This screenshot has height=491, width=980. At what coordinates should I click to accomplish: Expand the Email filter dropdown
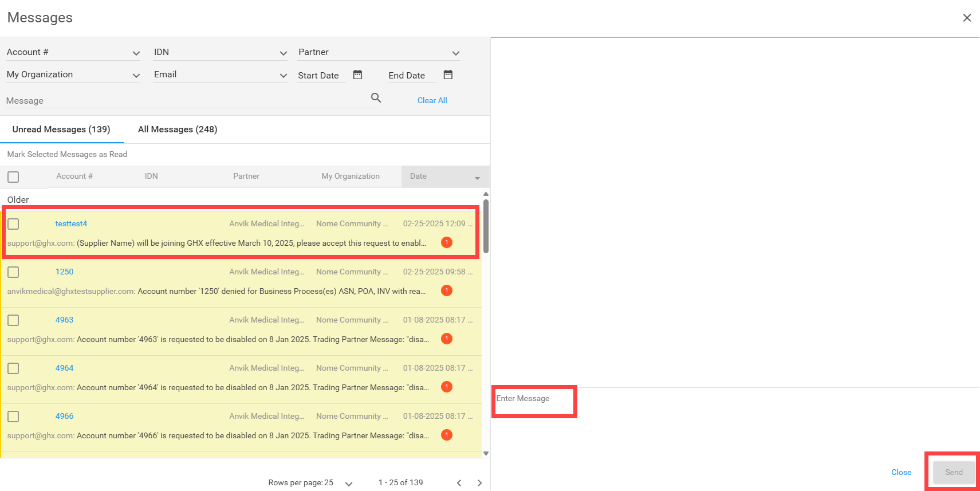click(283, 76)
